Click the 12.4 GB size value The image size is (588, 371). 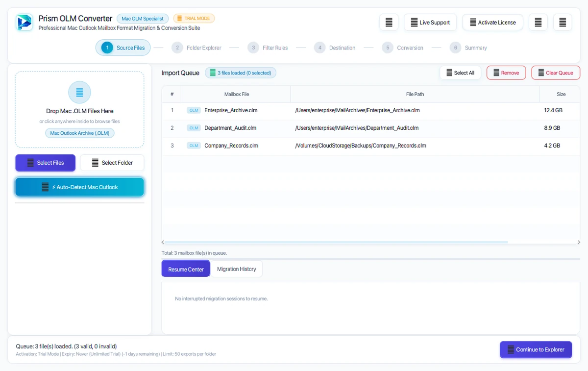pyautogui.click(x=553, y=110)
